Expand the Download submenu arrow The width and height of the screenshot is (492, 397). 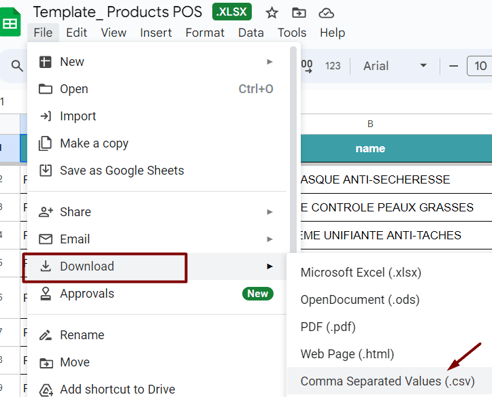pyautogui.click(x=269, y=266)
